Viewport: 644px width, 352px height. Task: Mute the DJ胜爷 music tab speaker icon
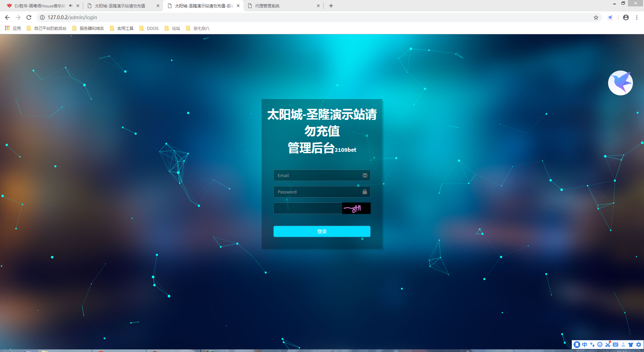(70, 5)
